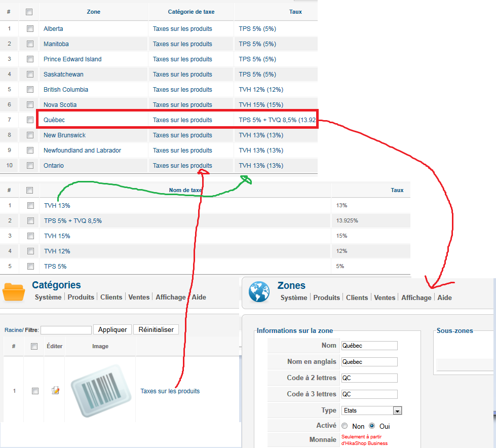Check the Ontario row checkbox
The image size is (496, 448).
[30, 166]
